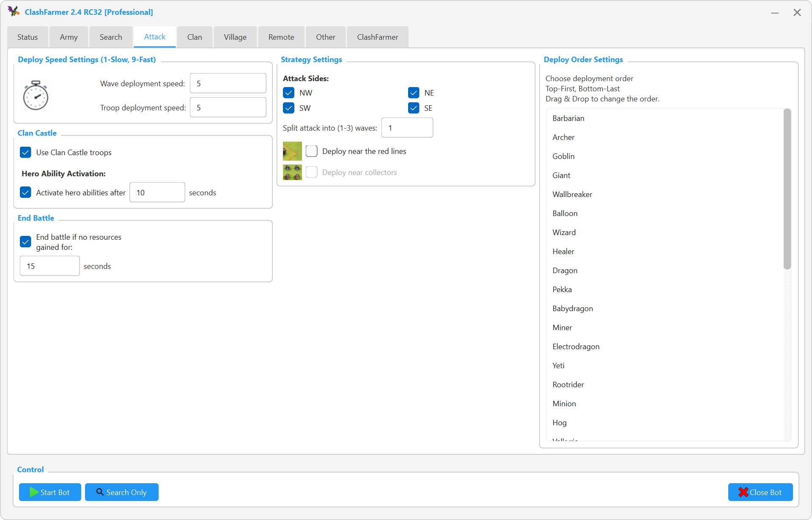This screenshot has width=812, height=520.
Task: Toggle the SW attack side checkbox
Action: 289,108
